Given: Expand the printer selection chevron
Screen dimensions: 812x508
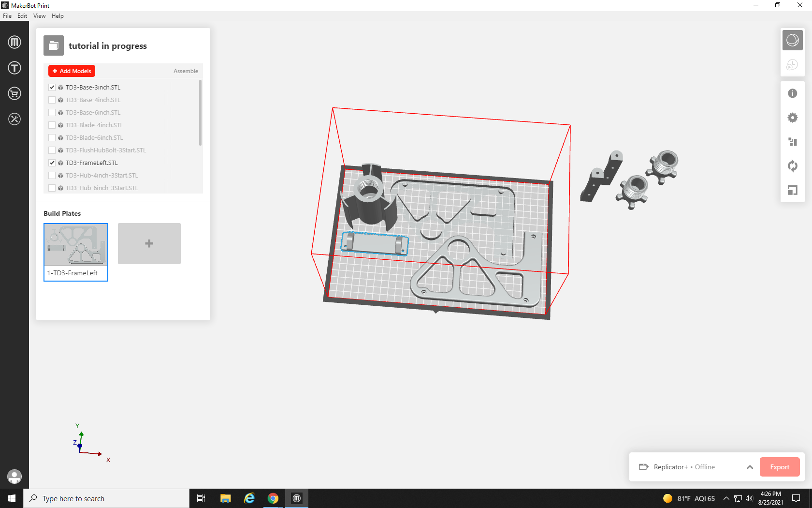Looking at the screenshot, I should [750, 467].
